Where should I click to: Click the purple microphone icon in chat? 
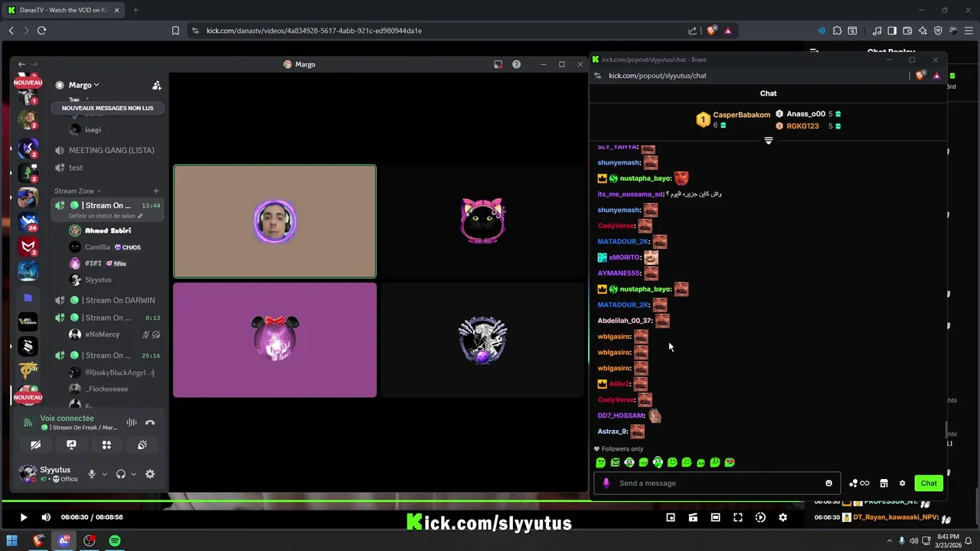click(x=606, y=483)
